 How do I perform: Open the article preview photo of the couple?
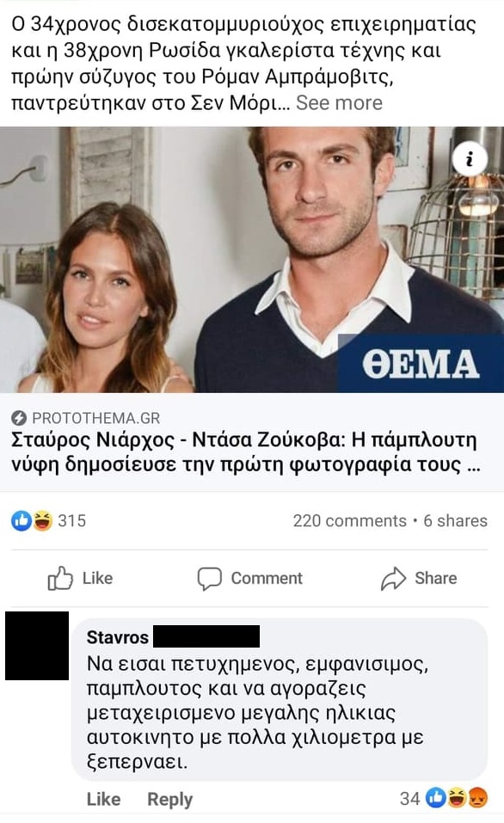[x=252, y=260]
